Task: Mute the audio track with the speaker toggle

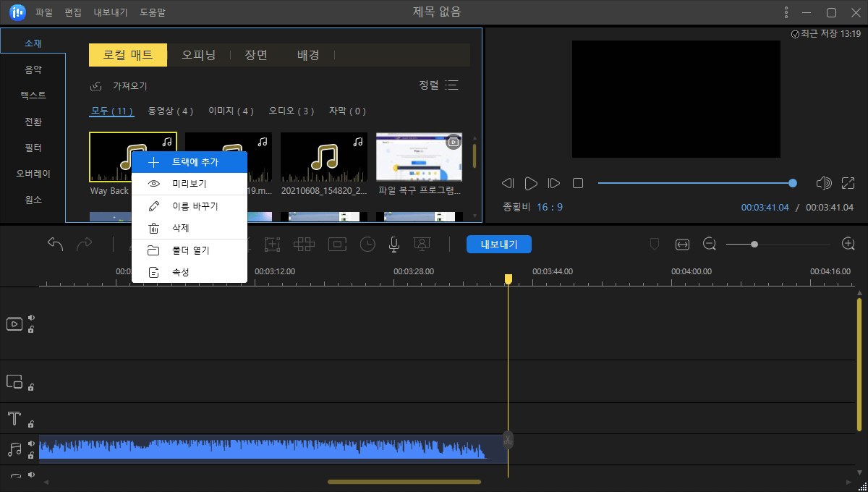Action: coord(30,442)
